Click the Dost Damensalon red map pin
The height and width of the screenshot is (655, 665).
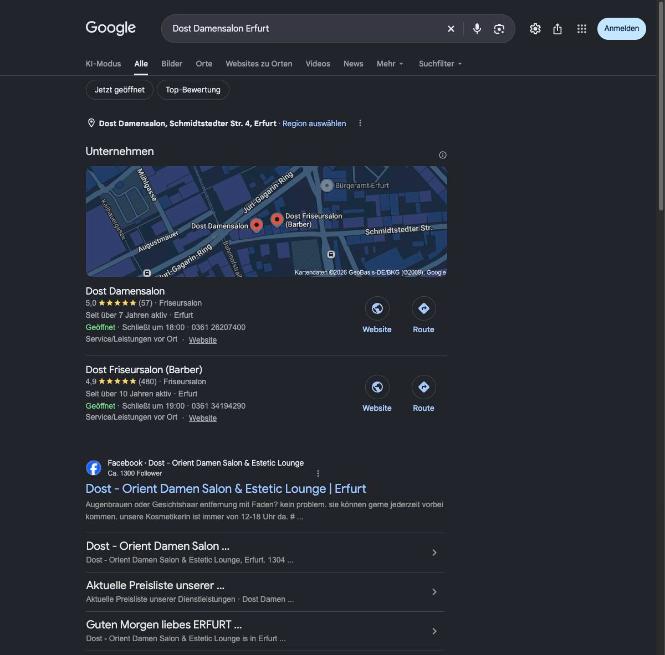(x=256, y=224)
